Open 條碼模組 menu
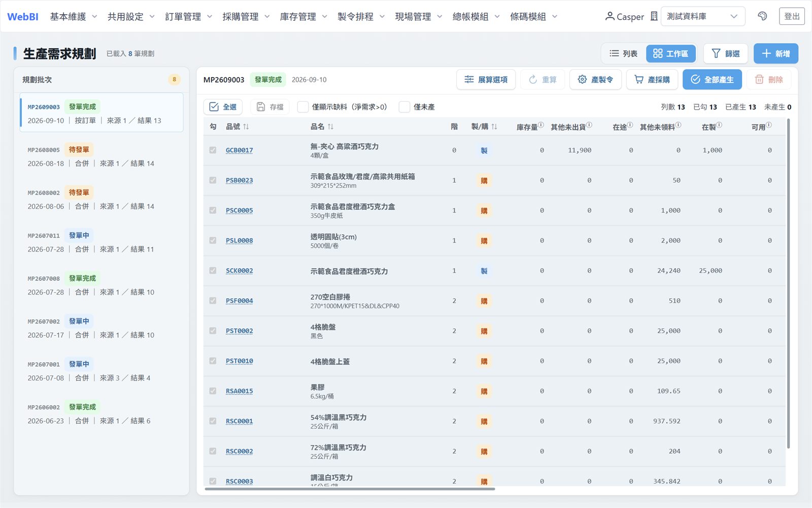The width and height of the screenshot is (812, 508). point(534,16)
